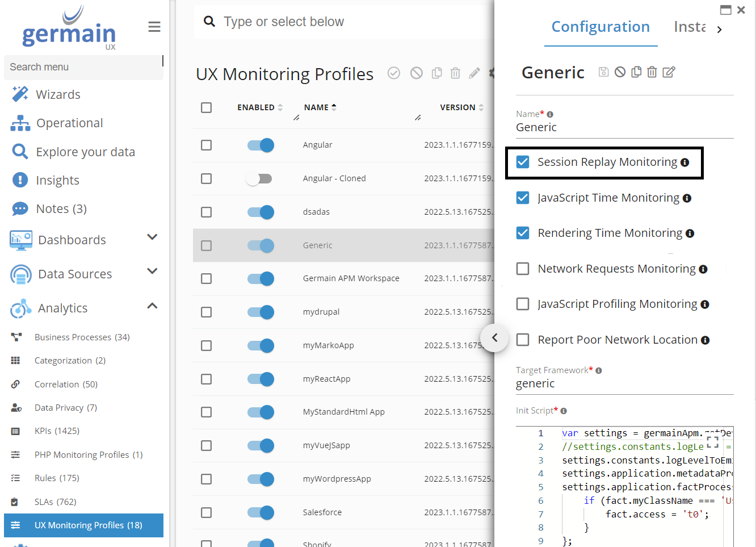Open the Salesforce monitoring profile

(322, 512)
